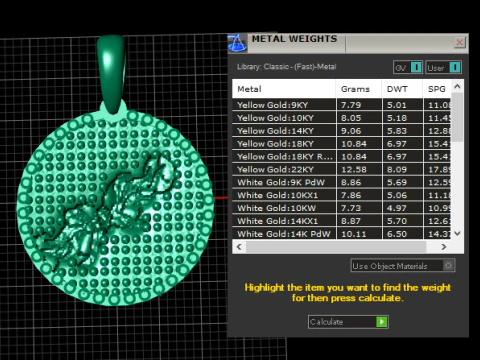Click the 7.79 grams value
Screen dimensions: 480x360
click(351, 105)
